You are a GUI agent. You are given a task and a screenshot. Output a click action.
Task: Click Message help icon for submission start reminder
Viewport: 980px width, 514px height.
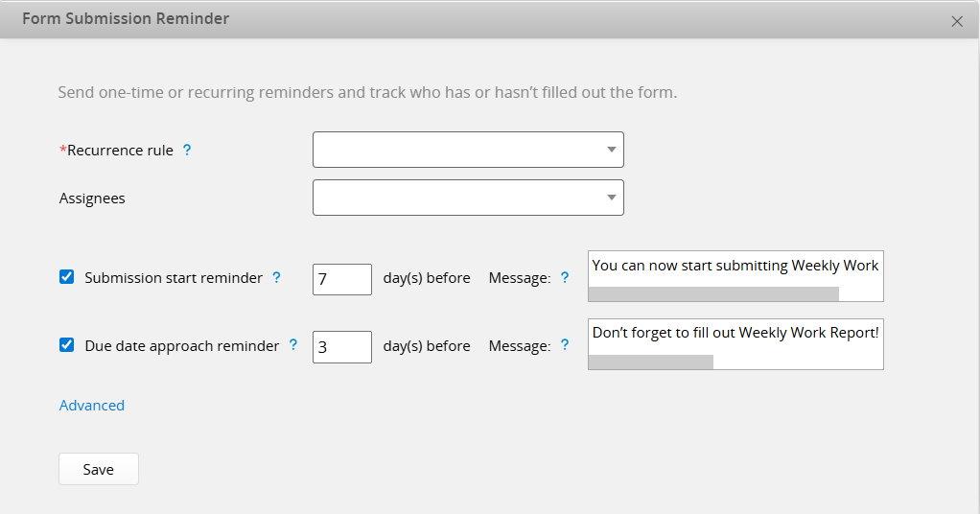coord(565,278)
